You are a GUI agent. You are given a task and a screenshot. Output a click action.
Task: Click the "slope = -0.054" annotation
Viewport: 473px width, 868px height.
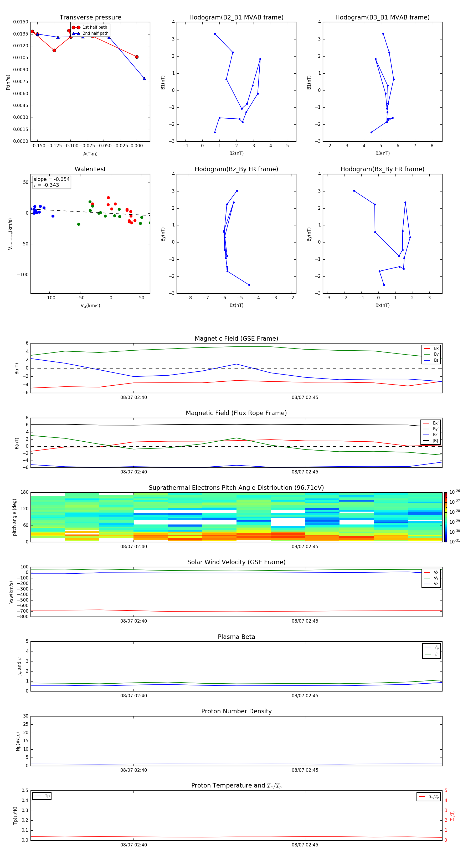[52, 179]
